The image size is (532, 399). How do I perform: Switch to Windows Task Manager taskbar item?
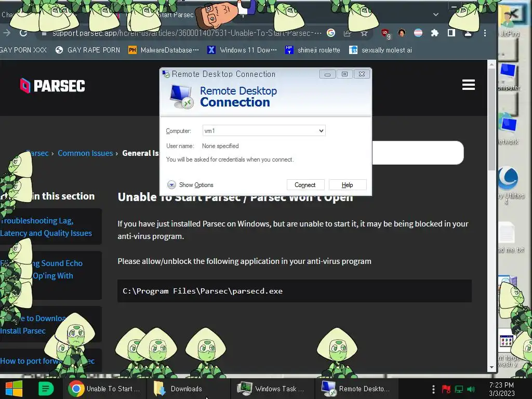[272, 389]
